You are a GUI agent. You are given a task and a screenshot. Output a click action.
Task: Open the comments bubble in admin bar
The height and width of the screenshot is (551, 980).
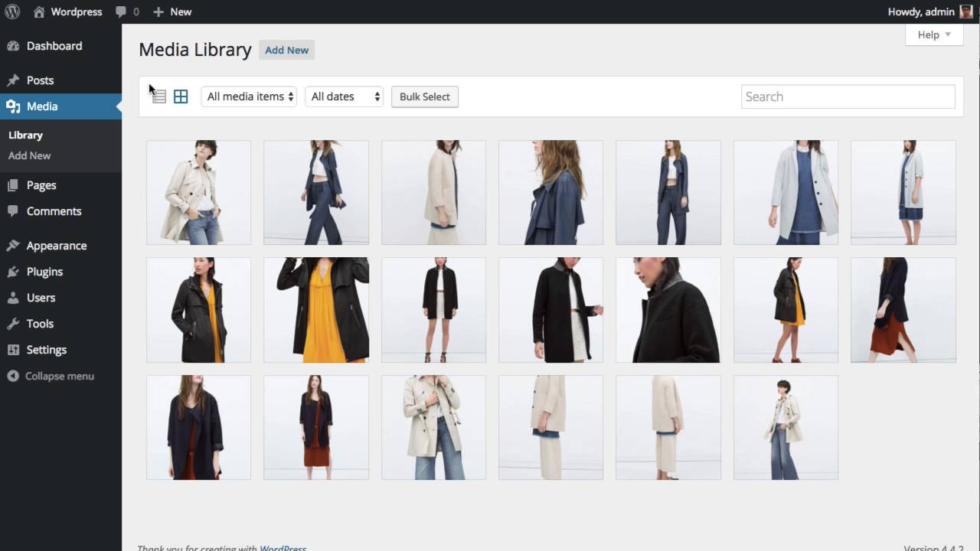click(x=127, y=11)
